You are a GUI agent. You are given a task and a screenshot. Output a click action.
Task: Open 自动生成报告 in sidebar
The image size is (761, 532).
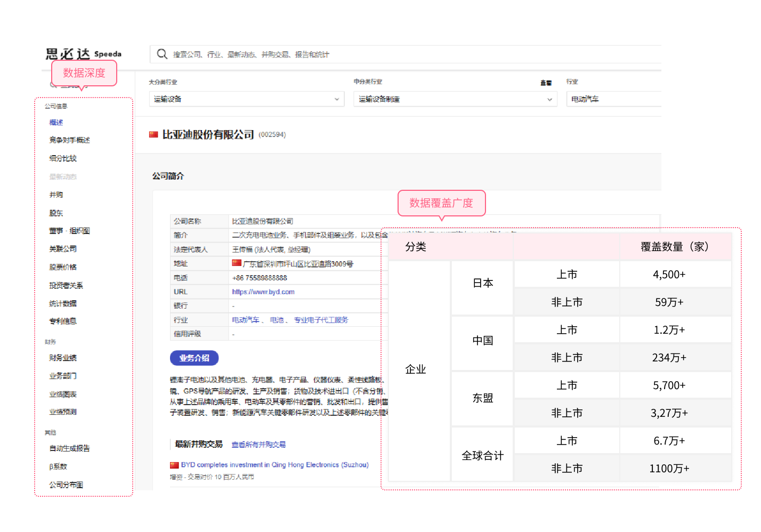click(x=69, y=448)
